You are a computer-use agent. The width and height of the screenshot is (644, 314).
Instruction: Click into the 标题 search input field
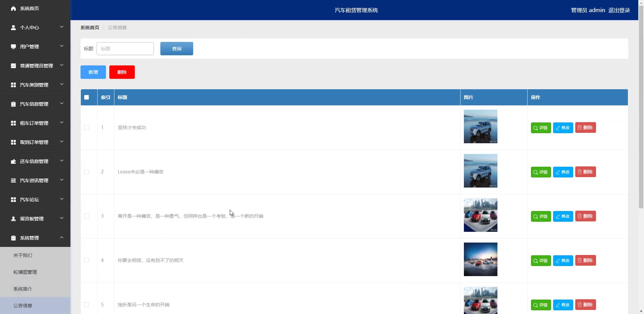click(x=125, y=49)
